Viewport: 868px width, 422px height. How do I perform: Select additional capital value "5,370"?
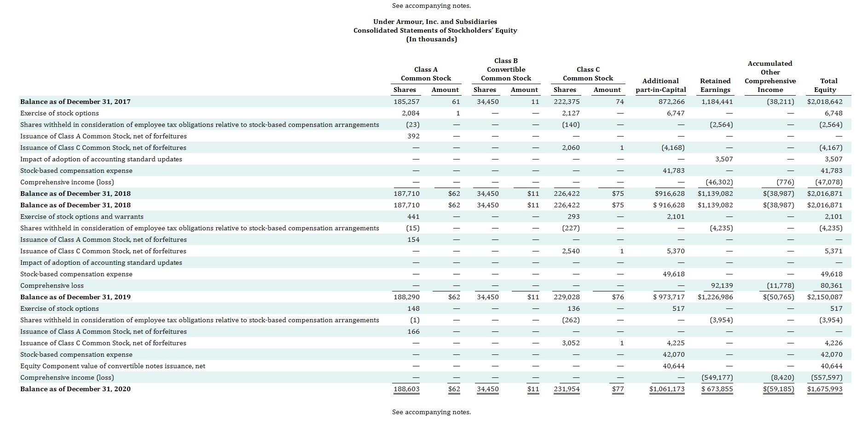click(676, 251)
